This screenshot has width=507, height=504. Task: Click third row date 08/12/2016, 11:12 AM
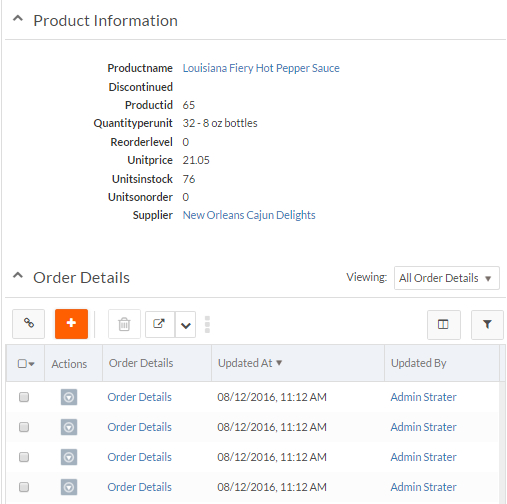[272, 457]
